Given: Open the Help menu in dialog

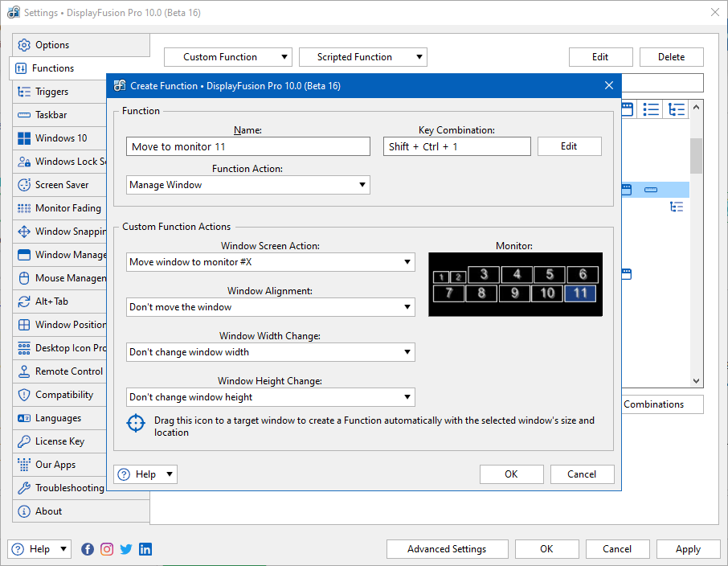Looking at the screenshot, I should tap(145, 474).
